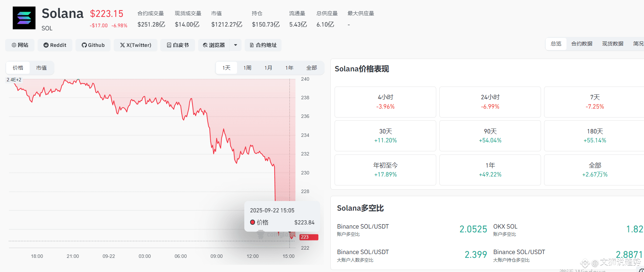Set chart range to 全部
Image resolution: width=644 pixels, height=272 pixels.
point(312,68)
